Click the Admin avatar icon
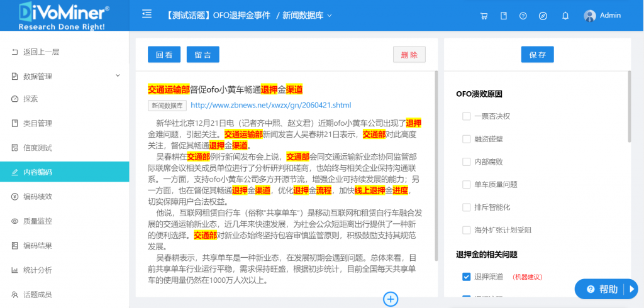The height and width of the screenshot is (308, 644). coord(590,16)
